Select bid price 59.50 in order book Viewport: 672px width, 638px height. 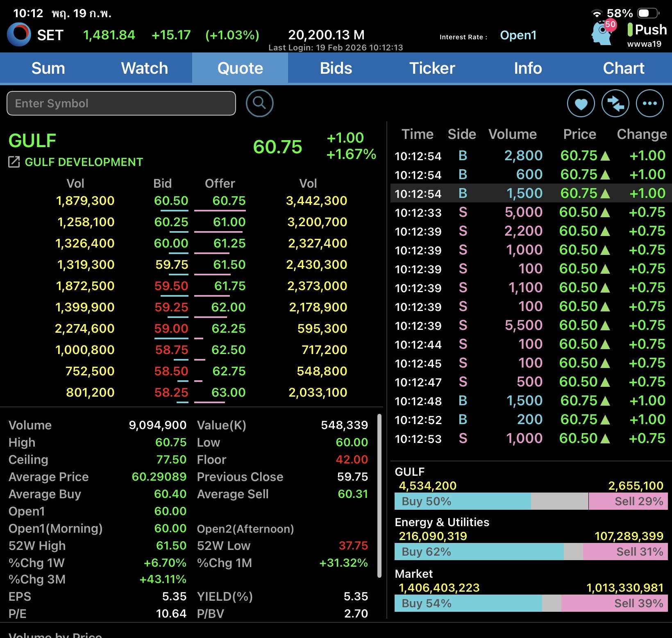tap(171, 286)
